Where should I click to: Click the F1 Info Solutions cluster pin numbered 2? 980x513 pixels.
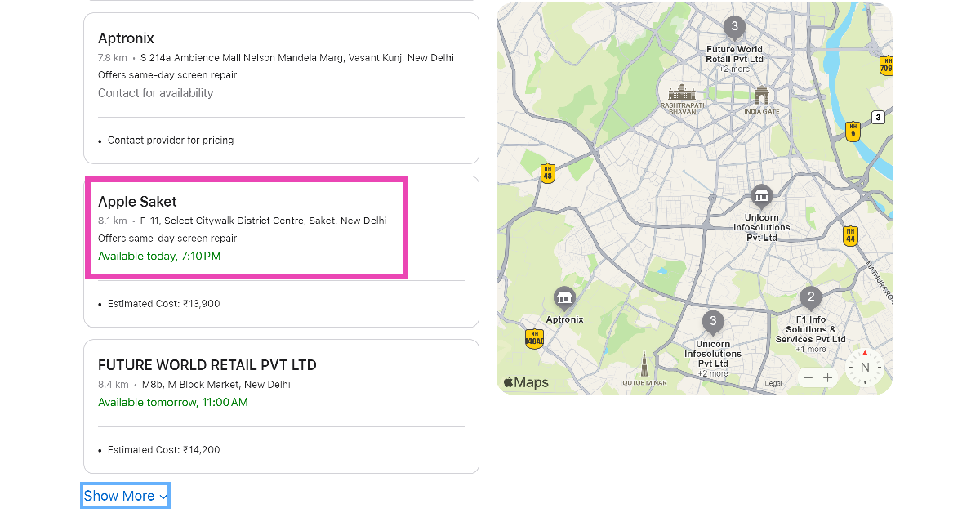coord(810,297)
